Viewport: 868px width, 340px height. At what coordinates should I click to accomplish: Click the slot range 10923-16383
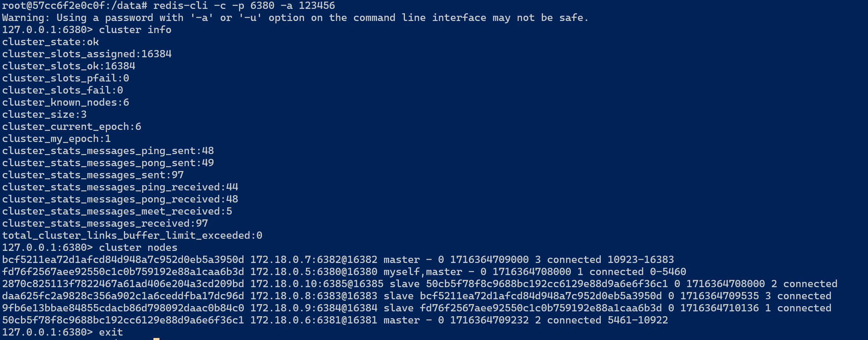pyautogui.click(x=641, y=260)
